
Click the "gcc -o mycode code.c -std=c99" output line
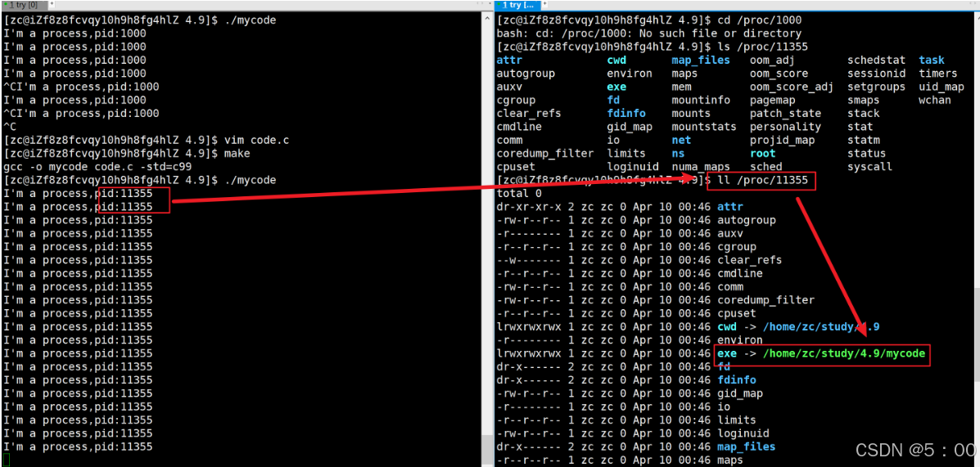[x=97, y=167]
